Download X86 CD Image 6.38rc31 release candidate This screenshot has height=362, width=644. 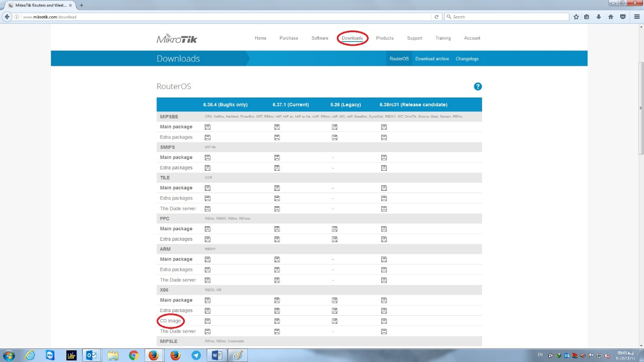click(384, 321)
